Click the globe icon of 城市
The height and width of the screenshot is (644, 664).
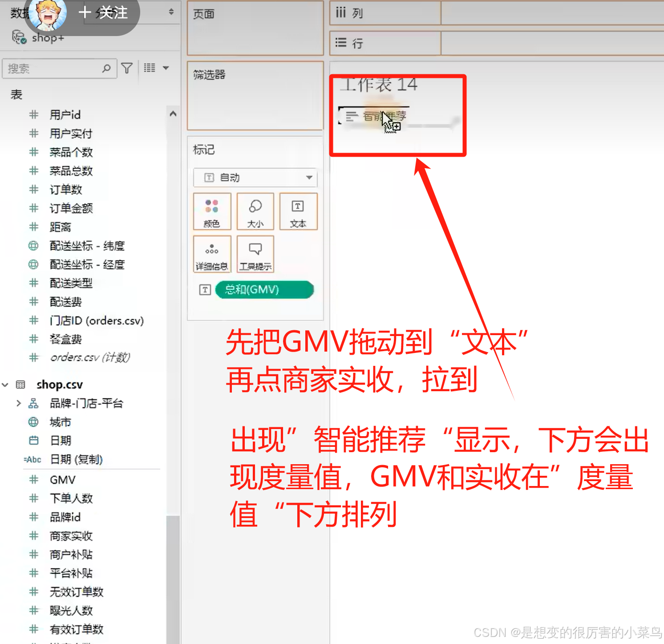pyautogui.click(x=33, y=422)
